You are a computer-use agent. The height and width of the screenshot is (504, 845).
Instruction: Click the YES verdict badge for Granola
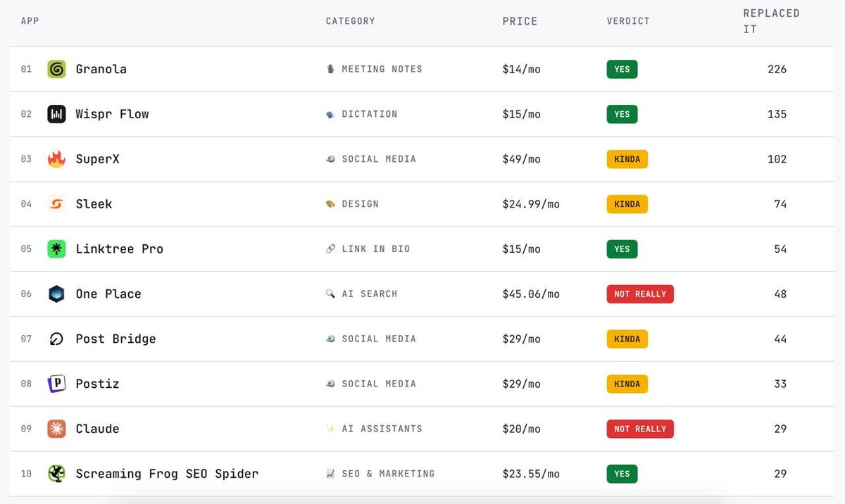point(622,69)
